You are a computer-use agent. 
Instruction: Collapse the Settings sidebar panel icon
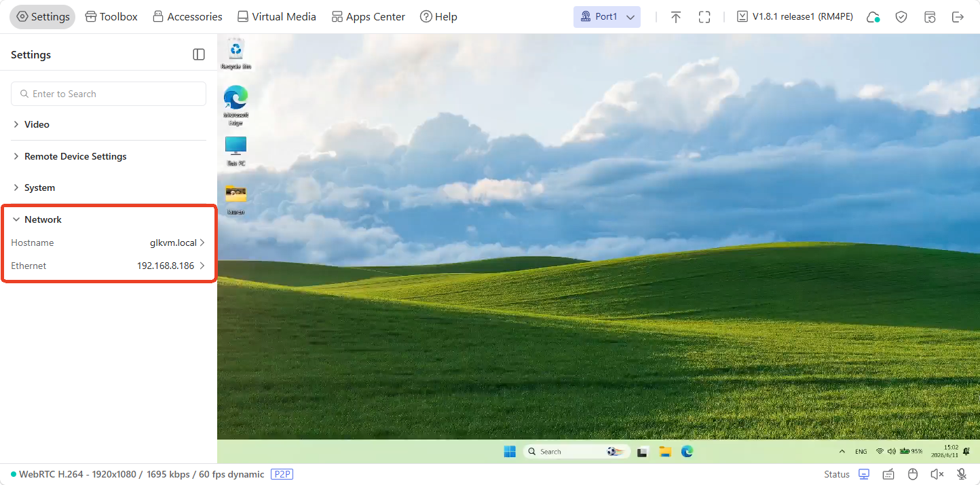(x=199, y=54)
